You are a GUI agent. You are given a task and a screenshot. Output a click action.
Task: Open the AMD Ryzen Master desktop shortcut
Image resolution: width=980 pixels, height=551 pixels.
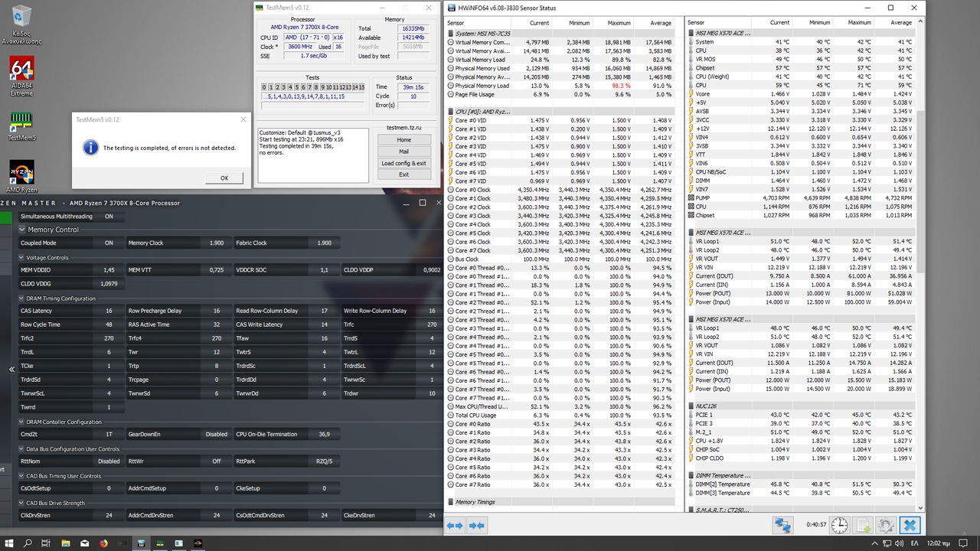click(x=21, y=177)
